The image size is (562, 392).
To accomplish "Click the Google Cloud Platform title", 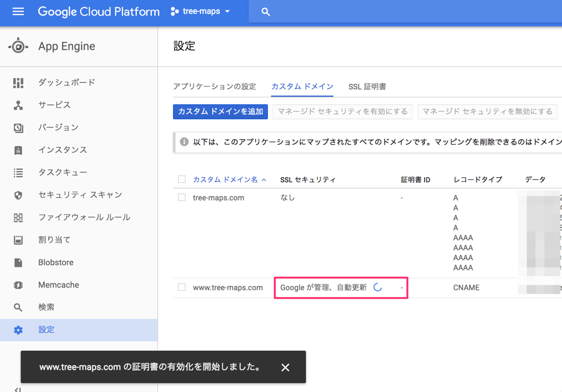I will (x=99, y=11).
